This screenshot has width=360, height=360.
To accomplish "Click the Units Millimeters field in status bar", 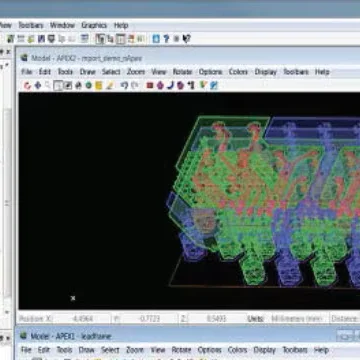I will [297, 319].
